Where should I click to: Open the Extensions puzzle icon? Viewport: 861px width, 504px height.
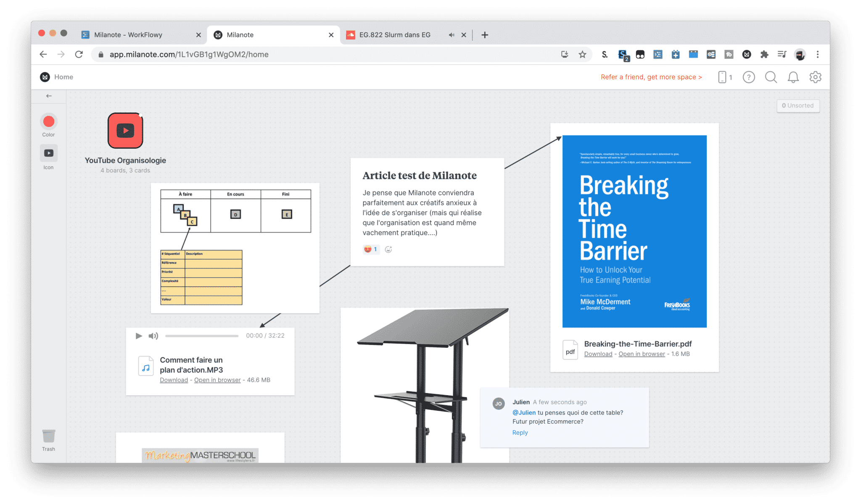[x=764, y=54]
